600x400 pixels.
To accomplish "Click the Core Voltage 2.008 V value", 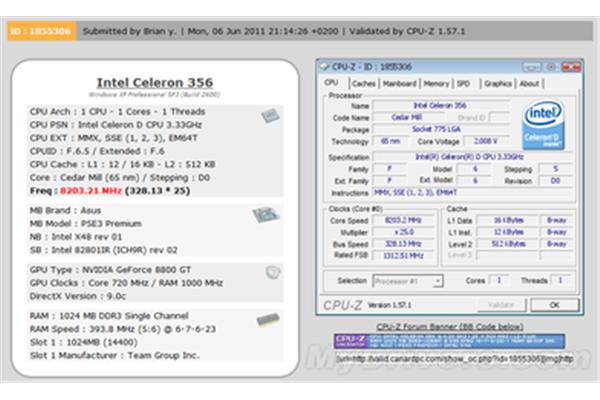I will [486, 141].
